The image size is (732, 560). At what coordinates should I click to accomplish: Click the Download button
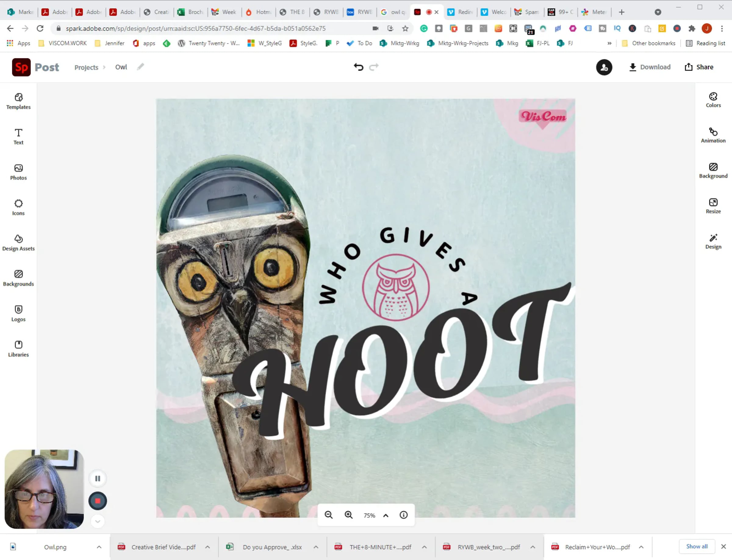pyautogui.click(x=649, y=67)
